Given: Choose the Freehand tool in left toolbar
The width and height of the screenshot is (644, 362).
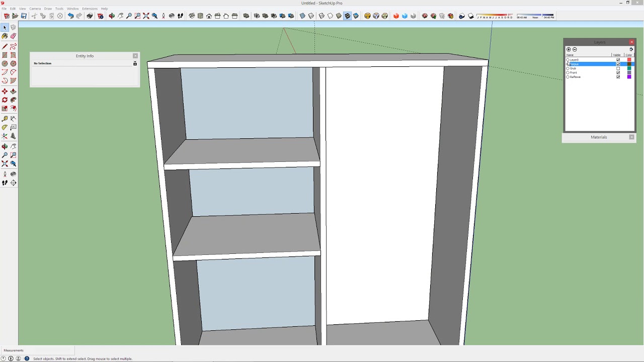Looking at the screenshot, I should (x=13, y=46).
